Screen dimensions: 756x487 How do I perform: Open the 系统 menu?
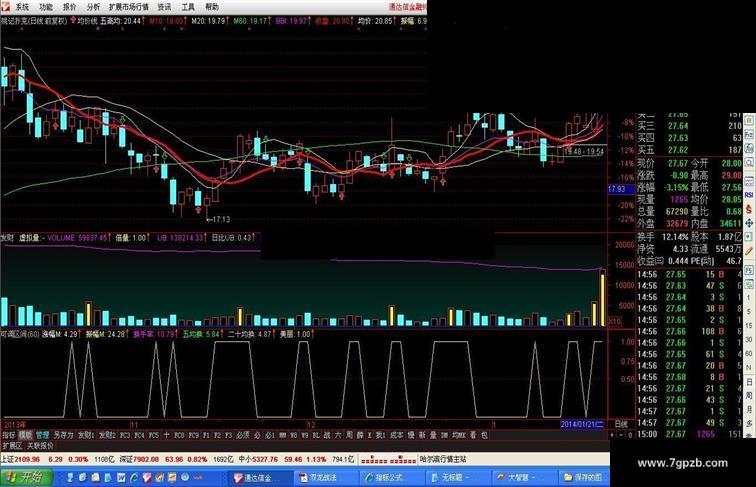point(22,7)
